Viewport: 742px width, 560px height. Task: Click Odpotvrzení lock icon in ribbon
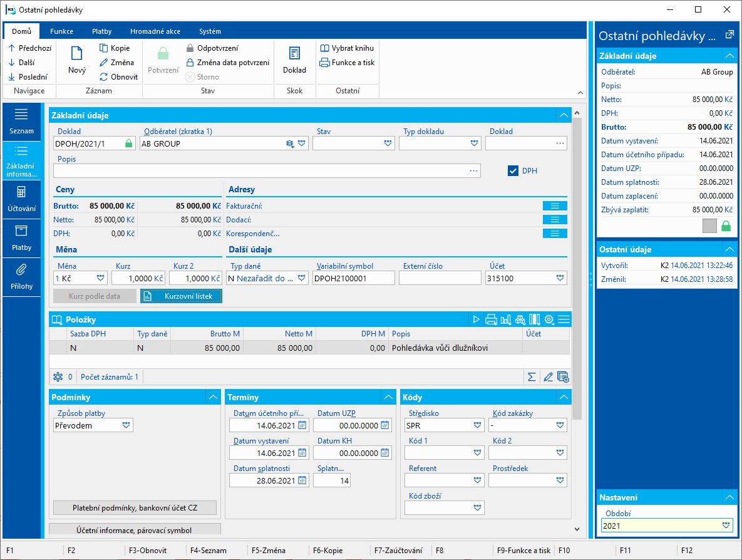coord(190,48)
